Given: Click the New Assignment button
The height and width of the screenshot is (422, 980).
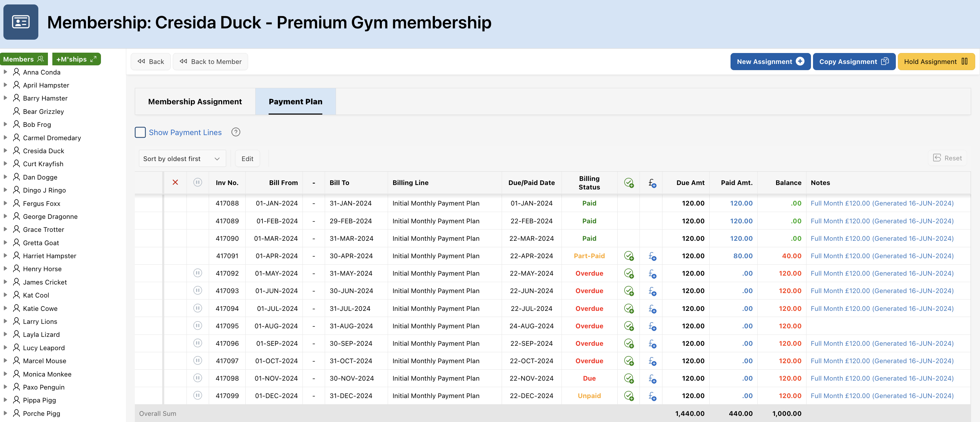Looking at the screenshot, I should [770, 61].
